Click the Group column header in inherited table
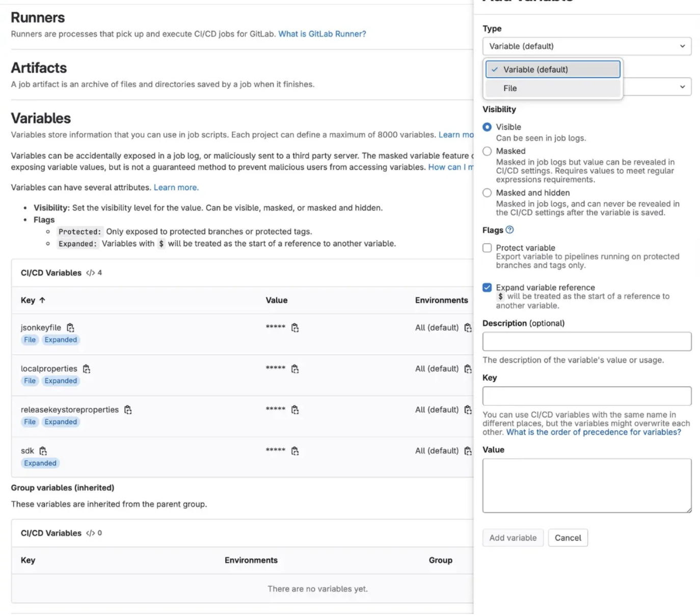This screenshot has height=616, width=700. pyautogui.click(x=440, y=561)
